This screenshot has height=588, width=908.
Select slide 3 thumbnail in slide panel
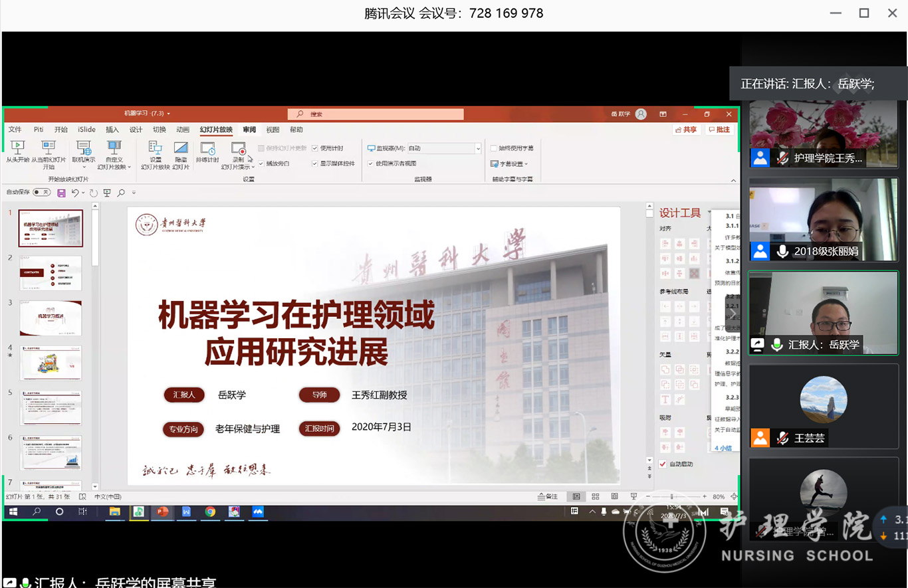point(51,318)
